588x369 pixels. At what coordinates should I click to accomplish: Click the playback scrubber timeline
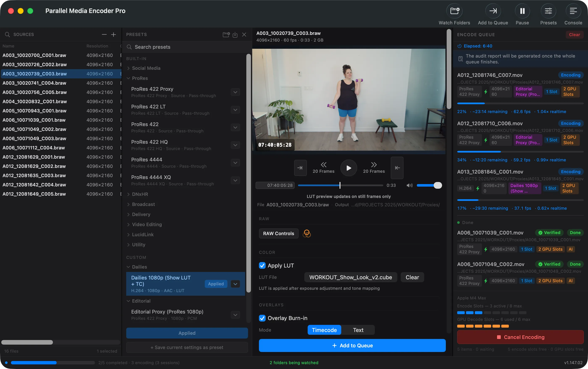(340, 186)
